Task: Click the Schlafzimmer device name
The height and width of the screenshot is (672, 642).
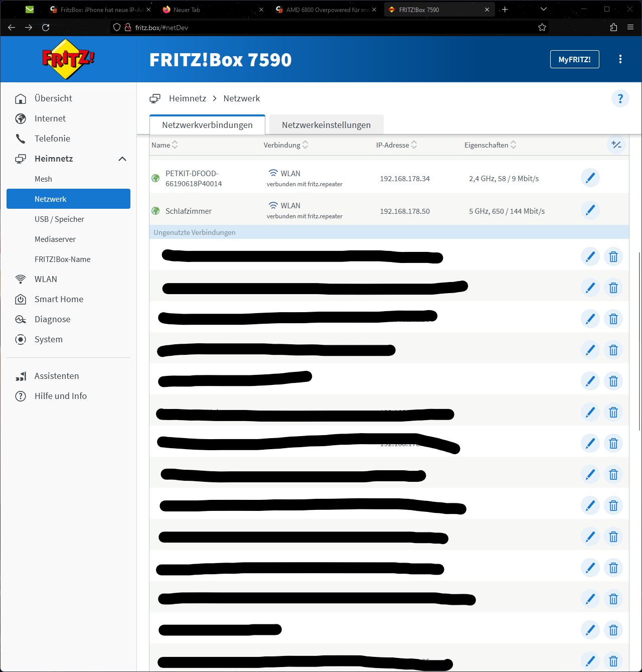Action: pos(189,211)
